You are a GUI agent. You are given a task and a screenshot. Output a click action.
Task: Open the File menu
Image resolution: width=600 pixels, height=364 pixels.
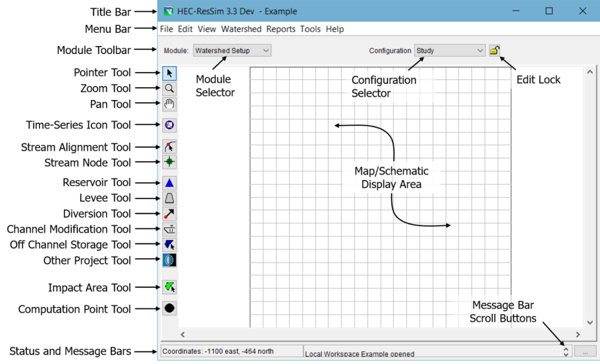point(167,29)
